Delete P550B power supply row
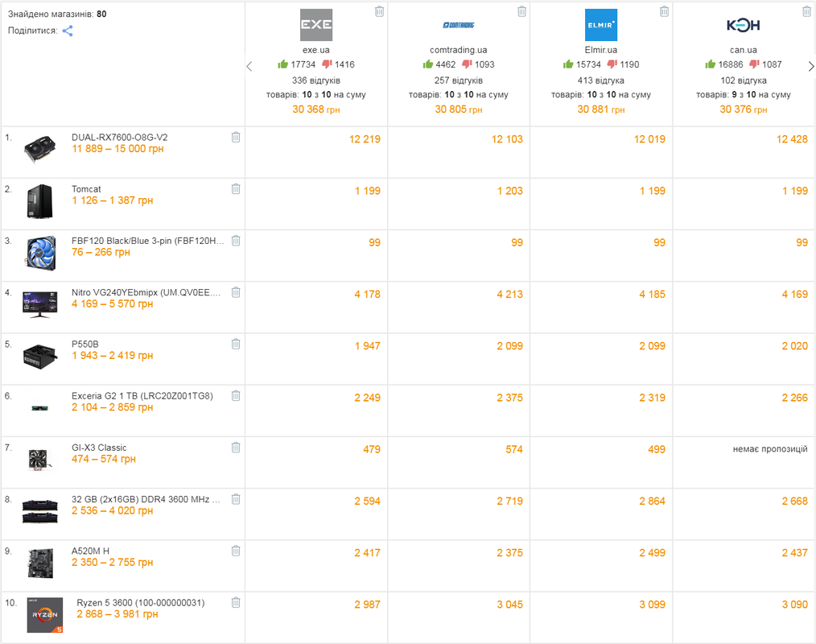The width and height of the screenshot is (816, 644). (x=236, y=344)
